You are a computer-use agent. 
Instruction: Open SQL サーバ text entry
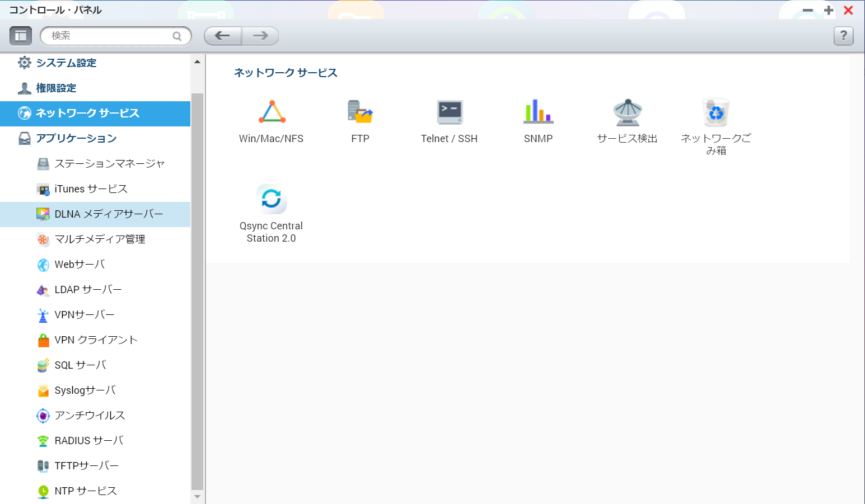pyautogui.click(x=81, y=365)
